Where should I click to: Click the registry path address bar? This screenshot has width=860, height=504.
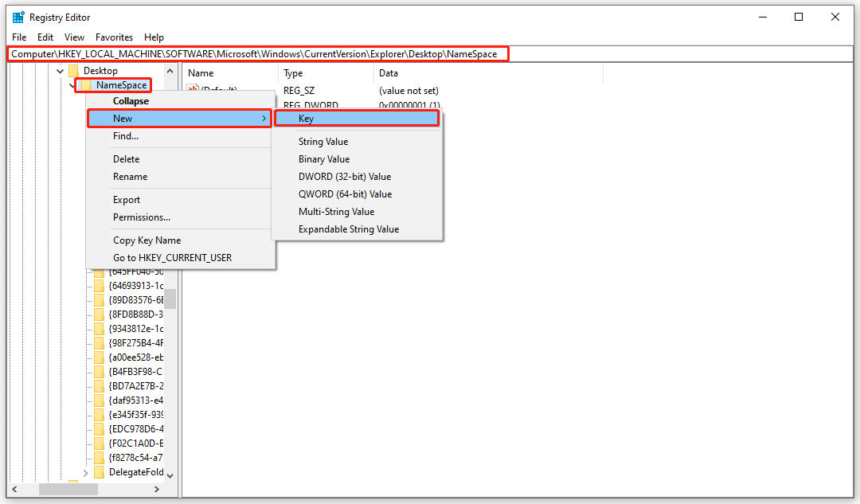point(430,54)
